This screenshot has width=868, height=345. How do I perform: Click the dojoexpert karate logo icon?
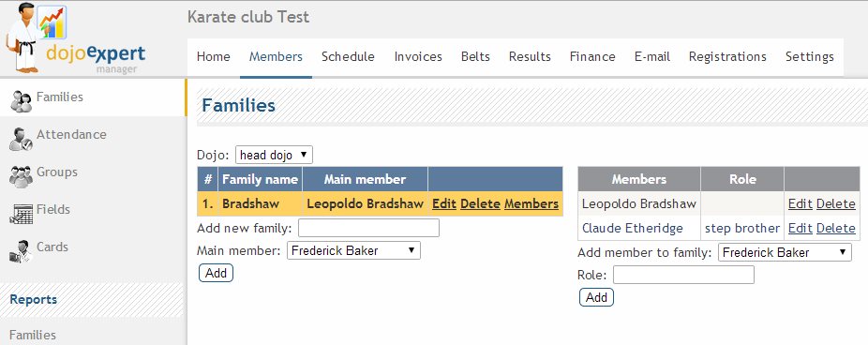(x=36, y=37)
